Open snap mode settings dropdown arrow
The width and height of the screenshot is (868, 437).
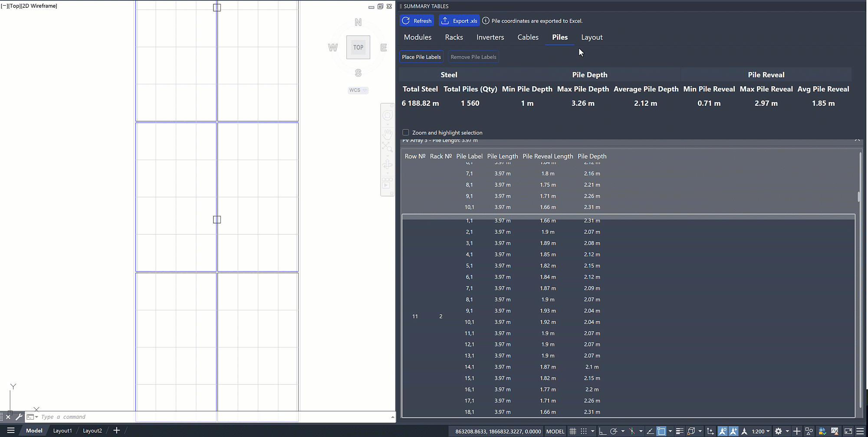(x=592, y=431)
